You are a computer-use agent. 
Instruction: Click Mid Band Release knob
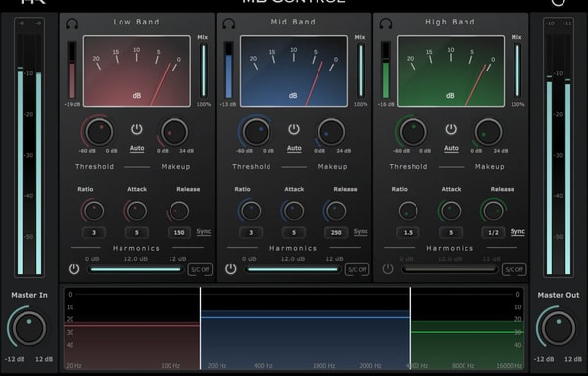point(336,211)
